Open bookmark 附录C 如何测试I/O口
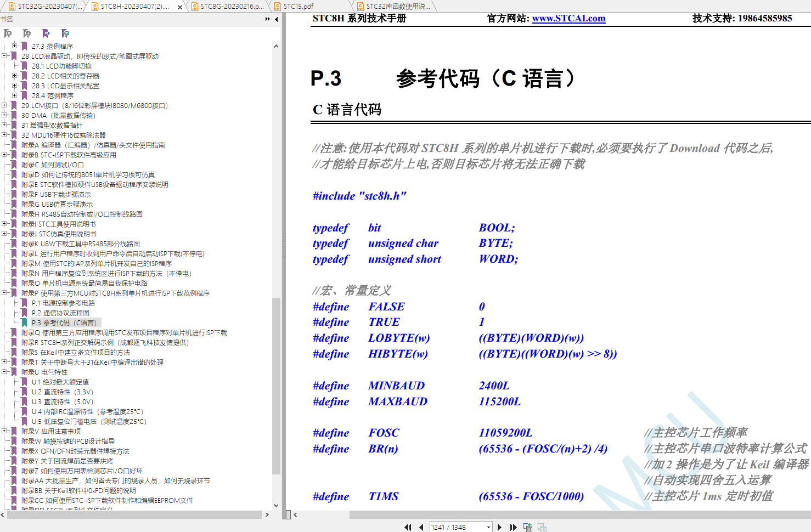Screen dimensions: 811x532 click(x=53, y=165)
